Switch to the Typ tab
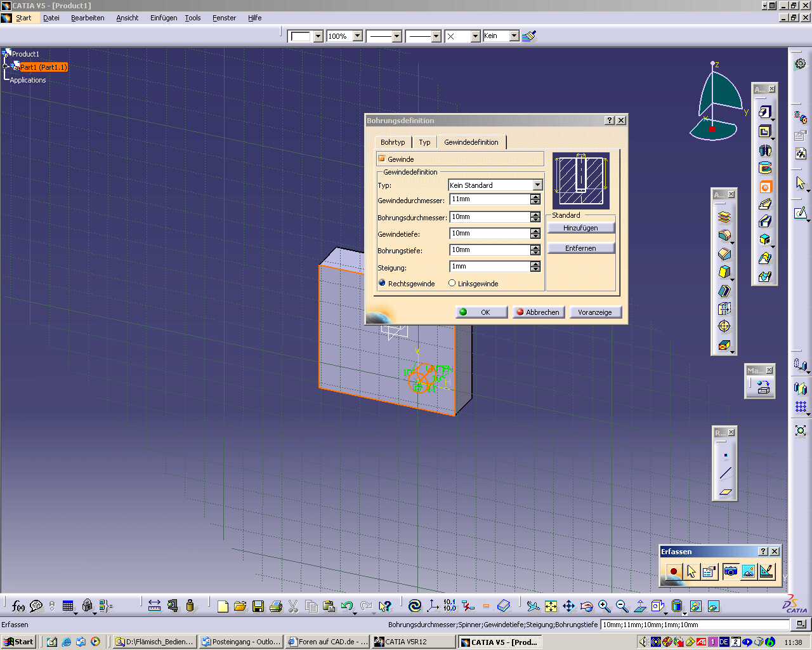The height and width of the screenshot is (650, 812). pos(424,142)
